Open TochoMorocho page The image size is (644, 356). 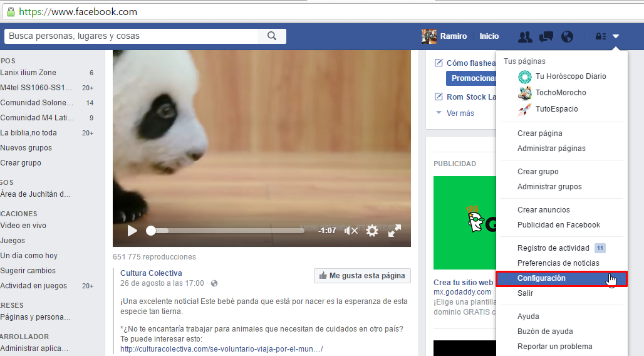coord(561,93)
